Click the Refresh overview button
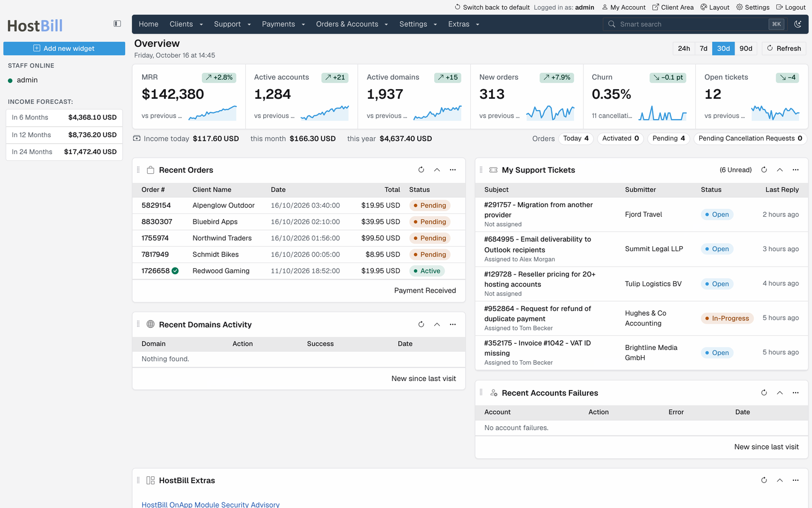Screen dimensions: 812x508 784,49
